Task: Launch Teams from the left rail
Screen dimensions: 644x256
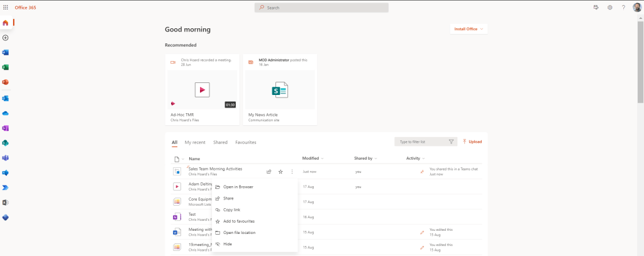Action: click(6, 158)
